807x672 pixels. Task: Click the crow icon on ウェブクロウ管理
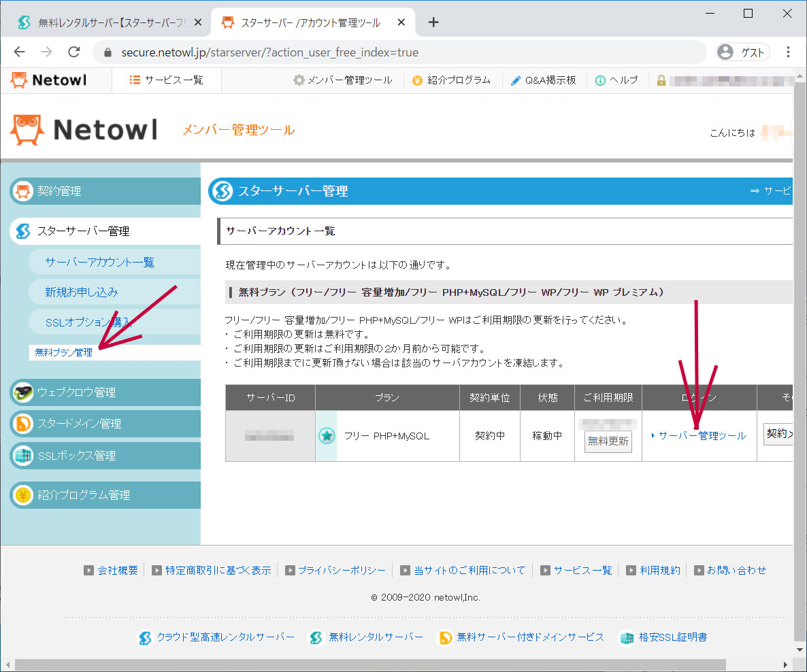22,392
